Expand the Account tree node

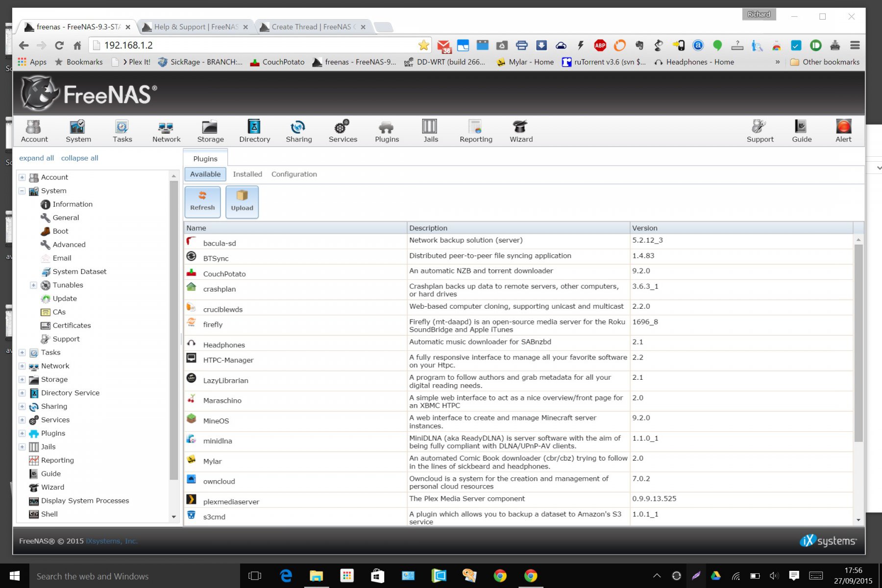(22, 177)
